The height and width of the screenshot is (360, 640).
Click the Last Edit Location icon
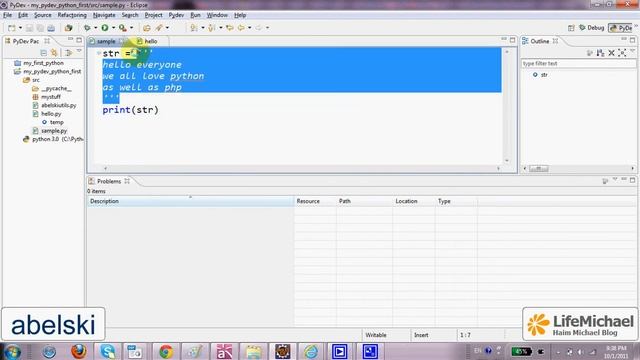[x=230, y=28]
